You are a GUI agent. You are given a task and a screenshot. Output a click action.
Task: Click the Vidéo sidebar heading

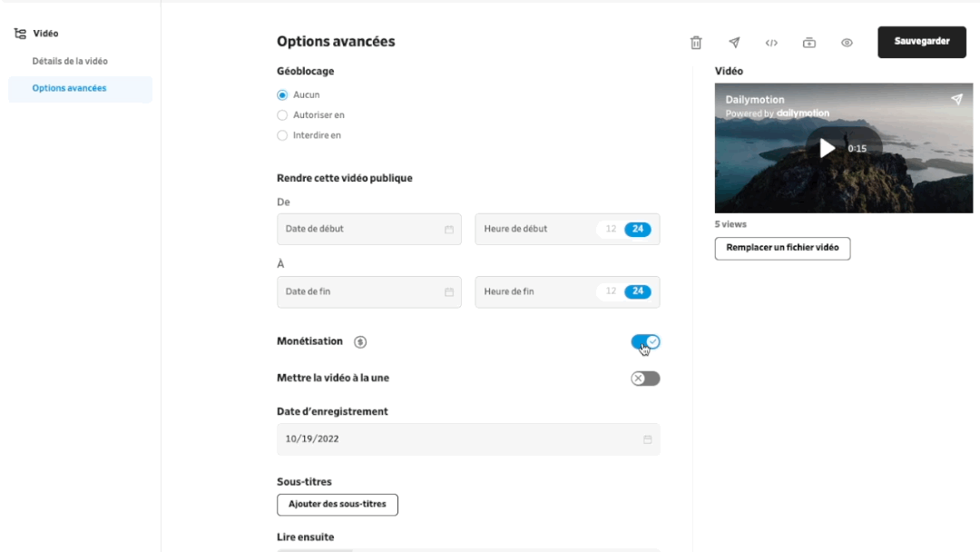(x=45, y=33)
